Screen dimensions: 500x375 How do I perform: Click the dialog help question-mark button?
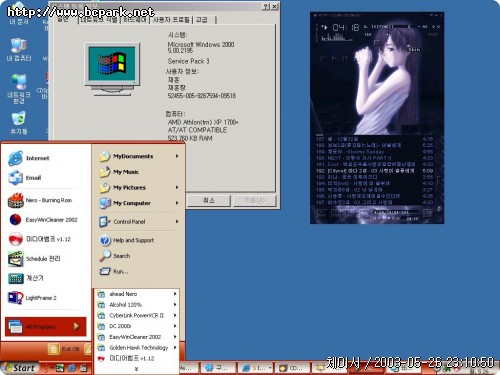click(266, 6)
